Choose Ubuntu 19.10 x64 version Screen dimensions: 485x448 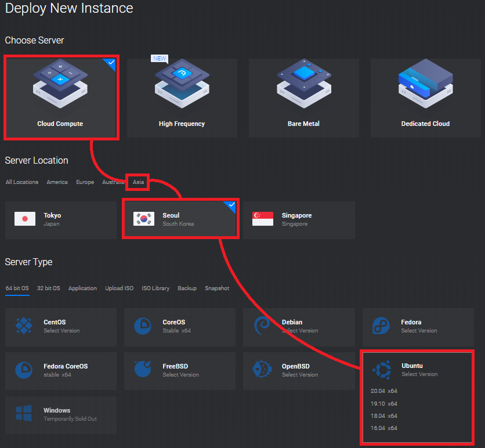point(384,403)
